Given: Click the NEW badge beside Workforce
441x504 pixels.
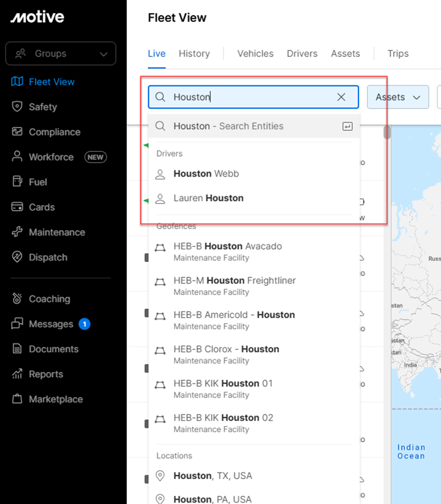Looking at the screenshot, I should click(95, 157).
